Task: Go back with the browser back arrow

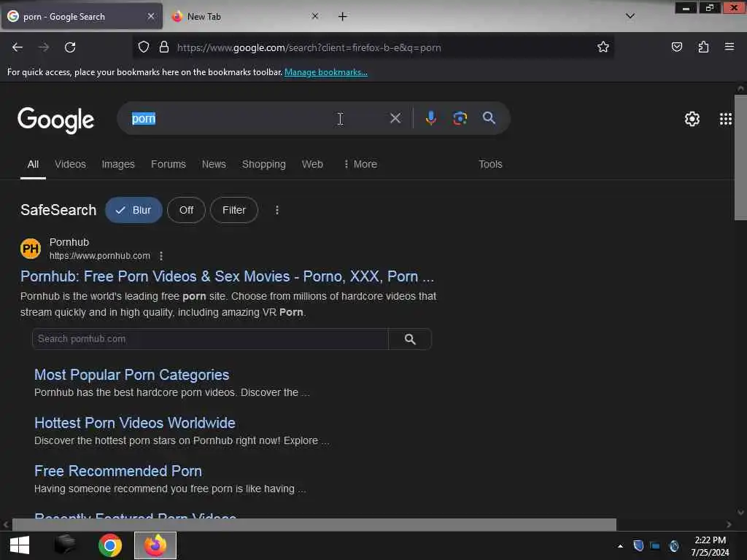Action: click(18, 47)
